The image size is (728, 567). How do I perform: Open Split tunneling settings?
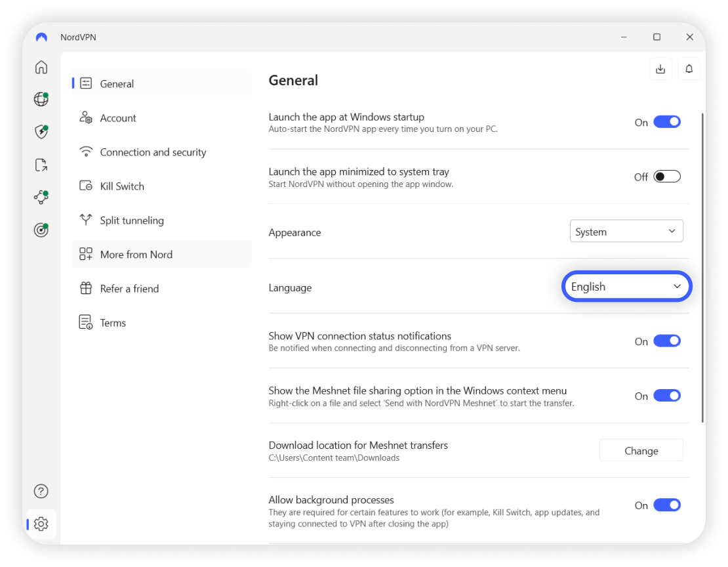(x=132, y=220)
